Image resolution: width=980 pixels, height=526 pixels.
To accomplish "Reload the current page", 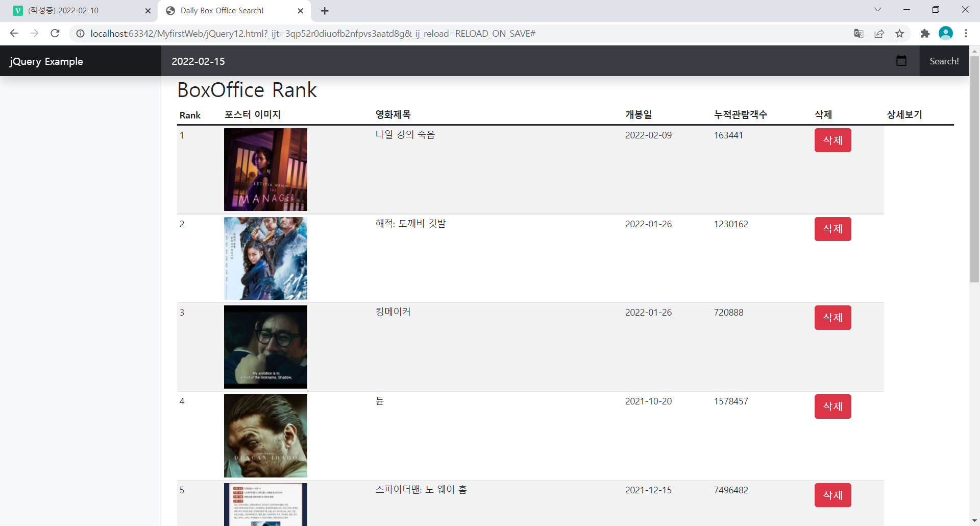I will click(x=55, y=33).
